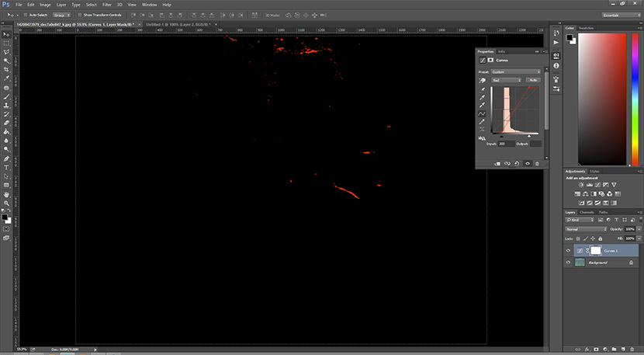The height and width of the screenshot is (355, 644).
Task: Click the Auto button in Curves
Action: coord(533,80)
